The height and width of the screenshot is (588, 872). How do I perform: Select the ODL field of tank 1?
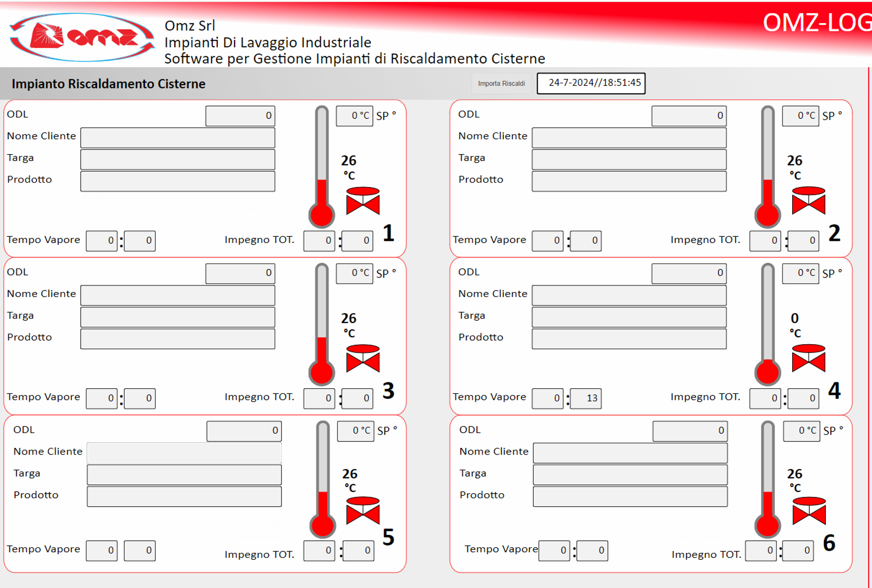[x=240, y=116]
